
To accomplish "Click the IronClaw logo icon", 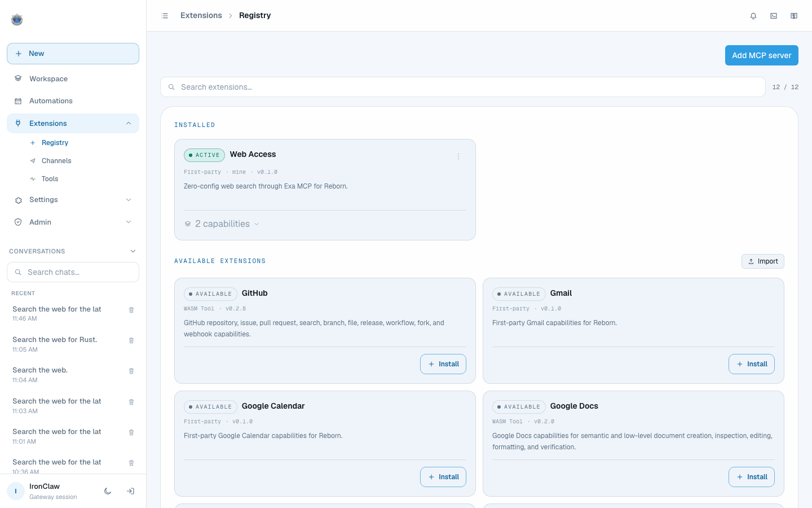I will click(x=17, y=20).
